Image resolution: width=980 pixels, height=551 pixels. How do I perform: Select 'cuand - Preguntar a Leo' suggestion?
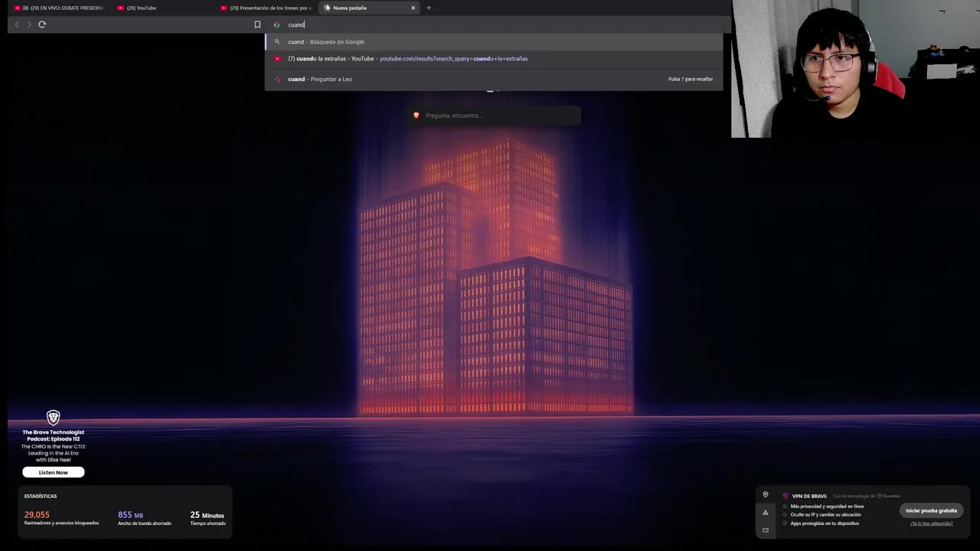pyautogui.click(x=494, y=79)
